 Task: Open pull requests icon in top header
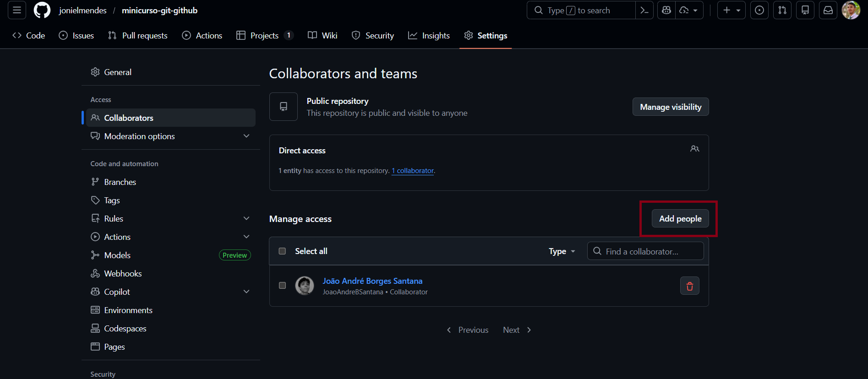click(x=782, y=10)
